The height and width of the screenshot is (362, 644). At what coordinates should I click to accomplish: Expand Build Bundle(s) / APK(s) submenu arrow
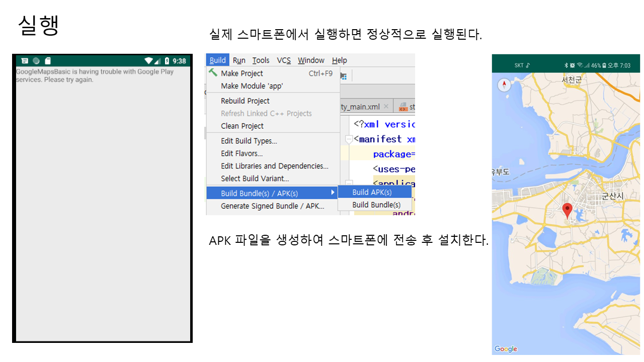click(333, 193)
